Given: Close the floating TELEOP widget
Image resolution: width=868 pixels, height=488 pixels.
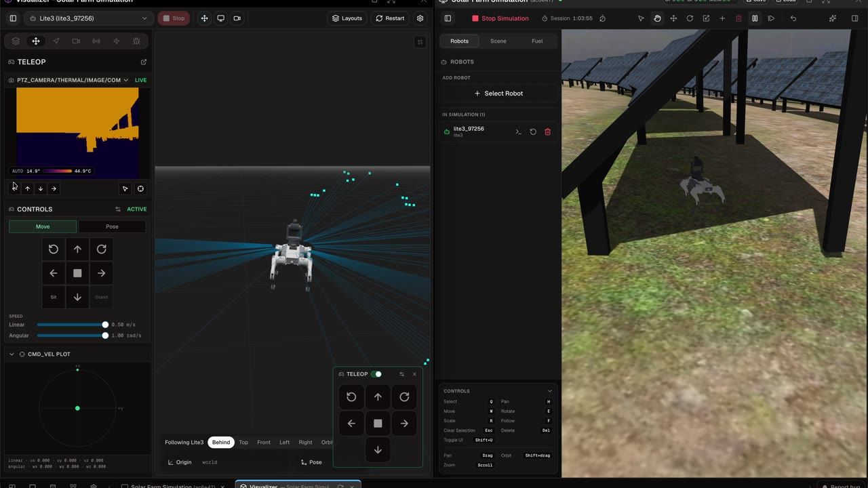Looking at the screenshot, I should click(414, 374).
